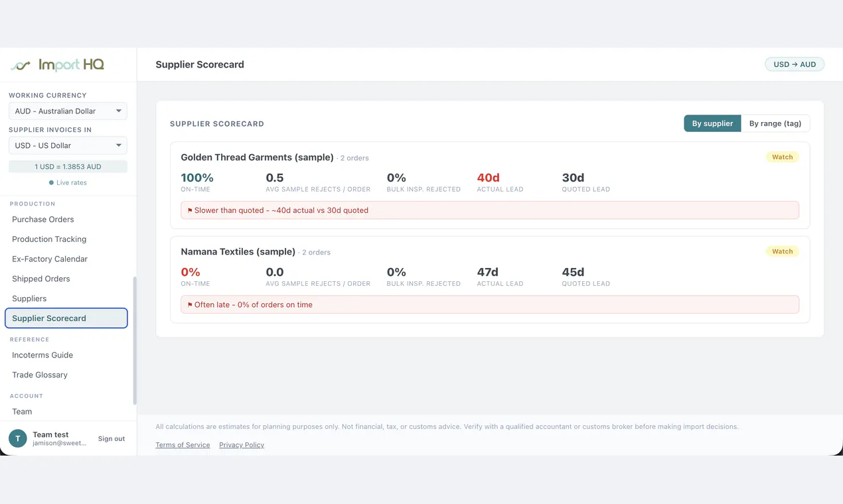Click the USD → AUD pill button

(795, 64)
